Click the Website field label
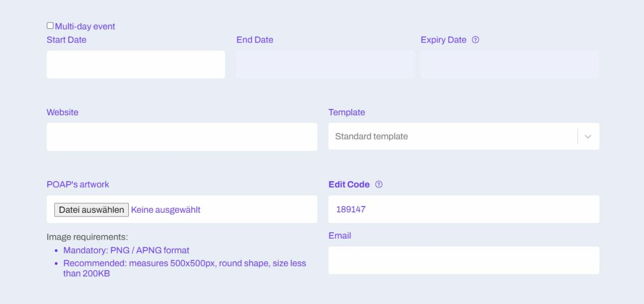 click(x=62, y=112)
